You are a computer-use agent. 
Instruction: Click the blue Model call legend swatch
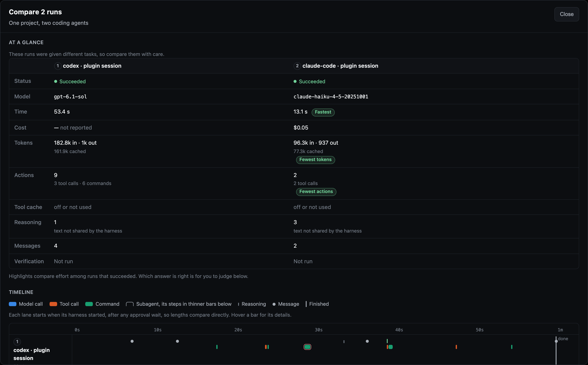click(13, 304)
